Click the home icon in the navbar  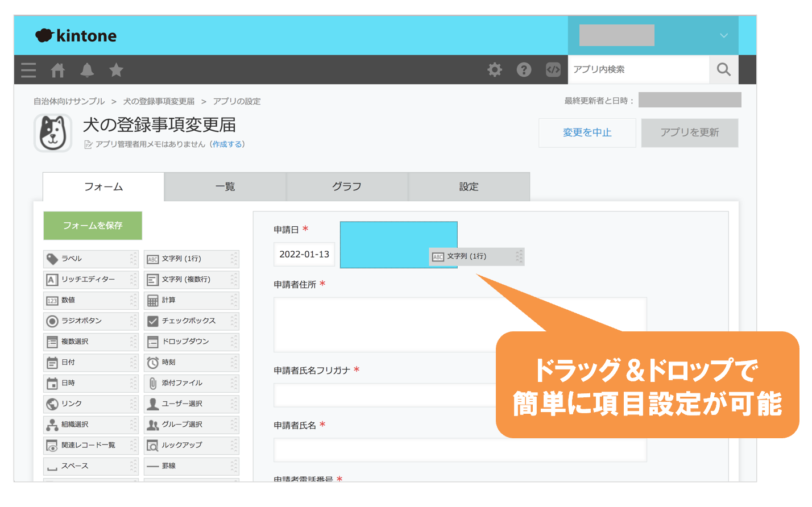[57, 69]
